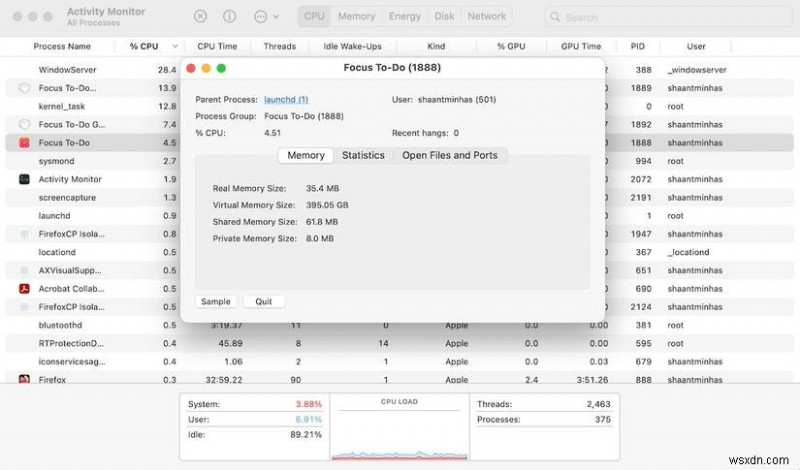The height and width of the screenshot is (470, 800).
Task: Click the System percentage 3.88%
Action: point(309,404)
